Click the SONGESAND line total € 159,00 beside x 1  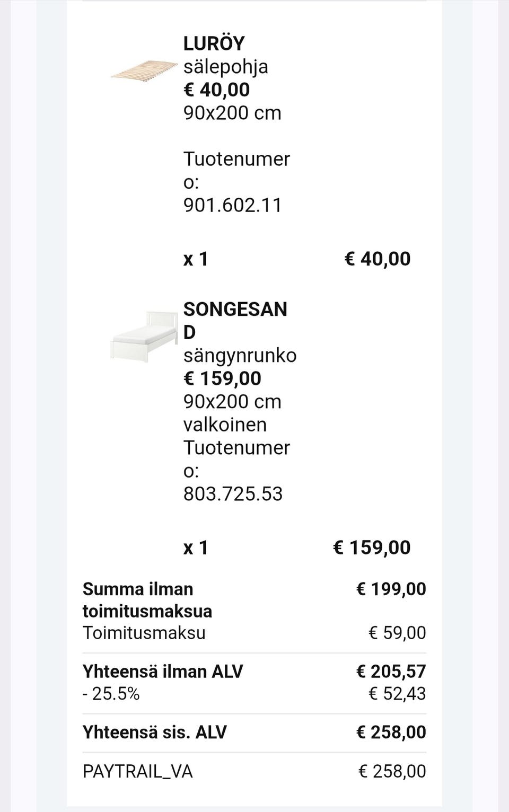pyautogui.click(x=372, y=548)
